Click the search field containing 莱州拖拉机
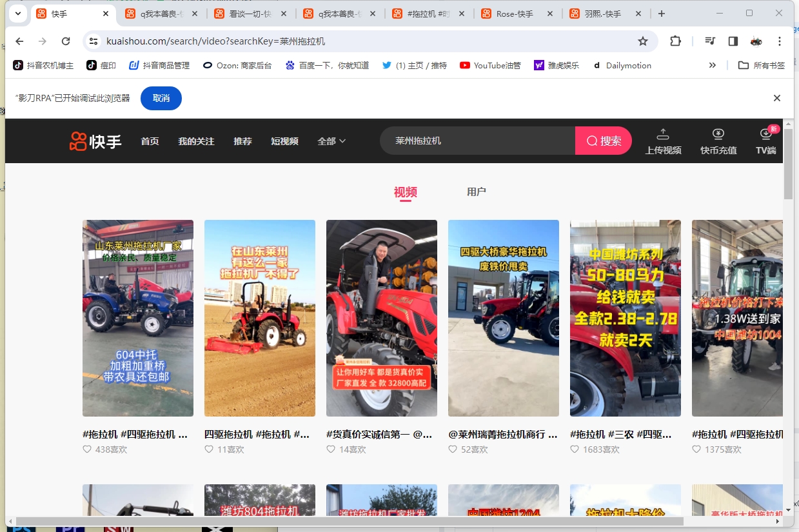 tap(477, 141)
